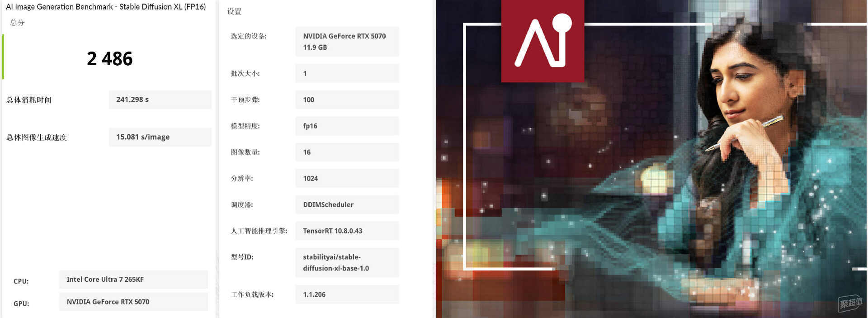Screen dimensions: 868x318
Task: Click the CPU: label
Action: 21,281
